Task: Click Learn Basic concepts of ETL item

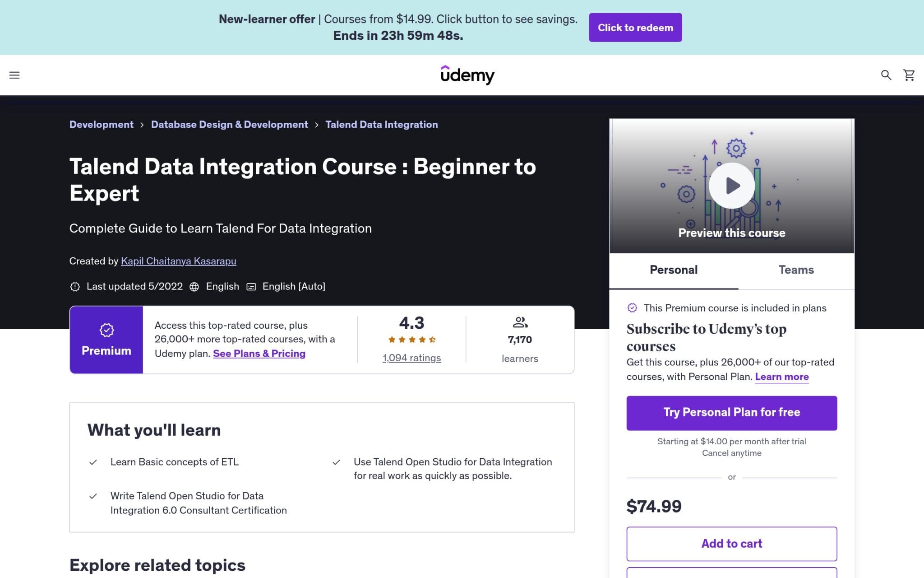Action: point(175,462)
